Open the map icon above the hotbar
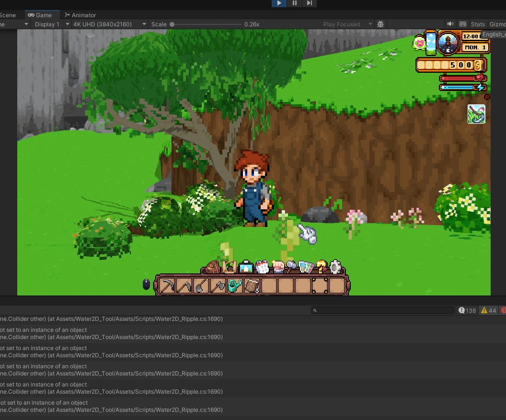 click(x=306, y=267)
